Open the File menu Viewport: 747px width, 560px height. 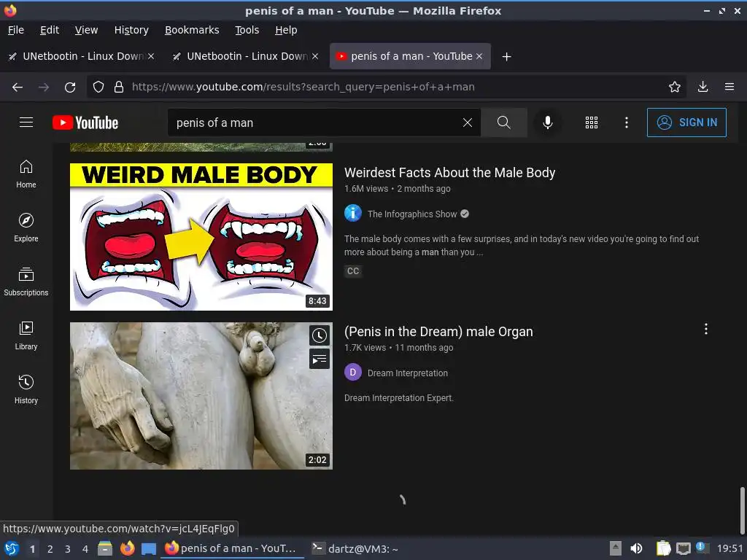16,30
